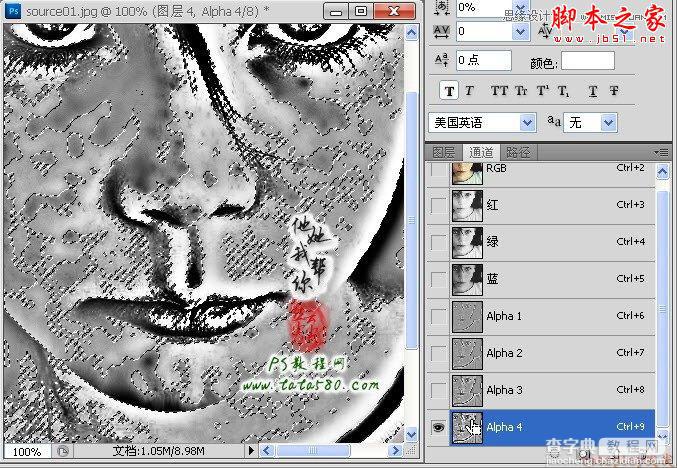Click '文档:1.05M/8.98M' status text
The image size is (677, 468).
(x=158, y=451)
